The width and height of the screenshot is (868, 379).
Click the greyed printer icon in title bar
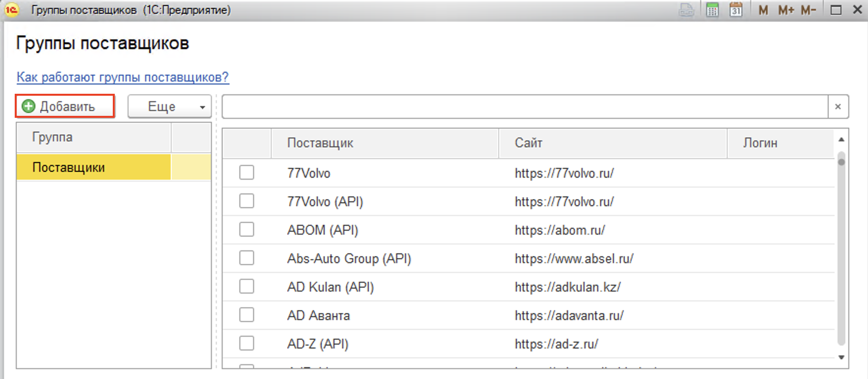click(687, 10)
